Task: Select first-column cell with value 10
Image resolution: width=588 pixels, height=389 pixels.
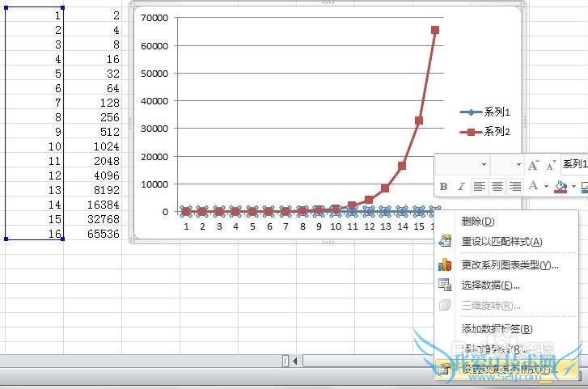Action: click(x=35, y=146)
